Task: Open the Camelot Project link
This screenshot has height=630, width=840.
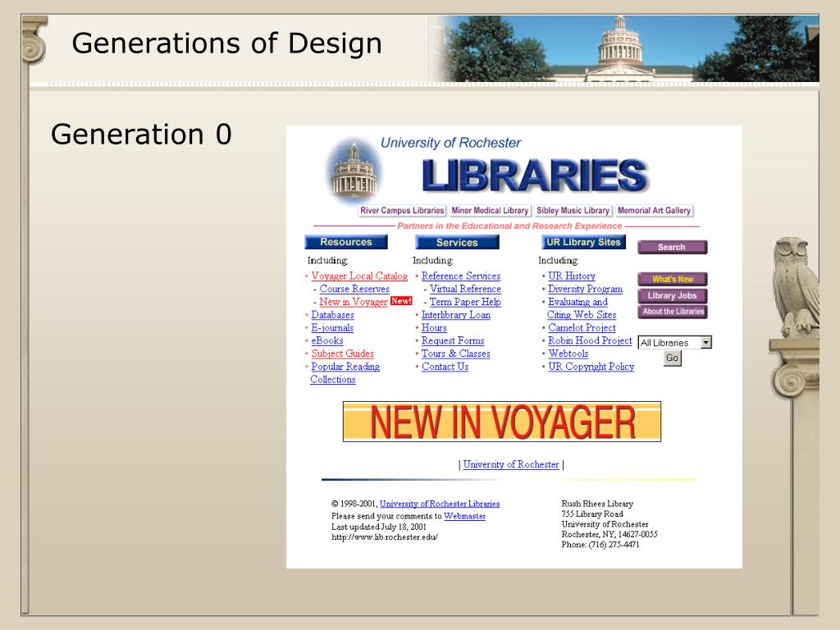Action: click(582, 328)
